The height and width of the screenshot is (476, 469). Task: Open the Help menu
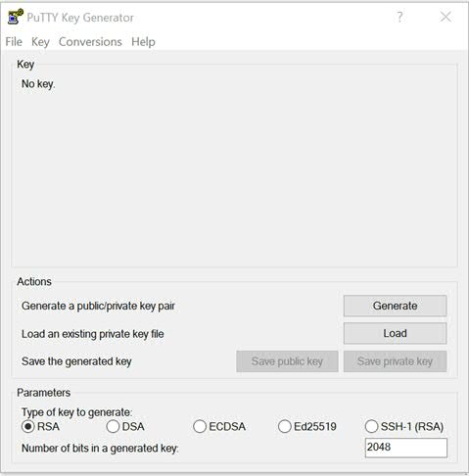143,42
